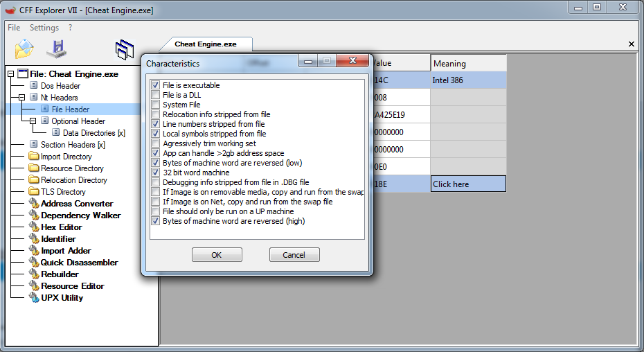Click the Section Headers node icon
This screenshot has height=352, width=644.
click(x=34, y=144)
